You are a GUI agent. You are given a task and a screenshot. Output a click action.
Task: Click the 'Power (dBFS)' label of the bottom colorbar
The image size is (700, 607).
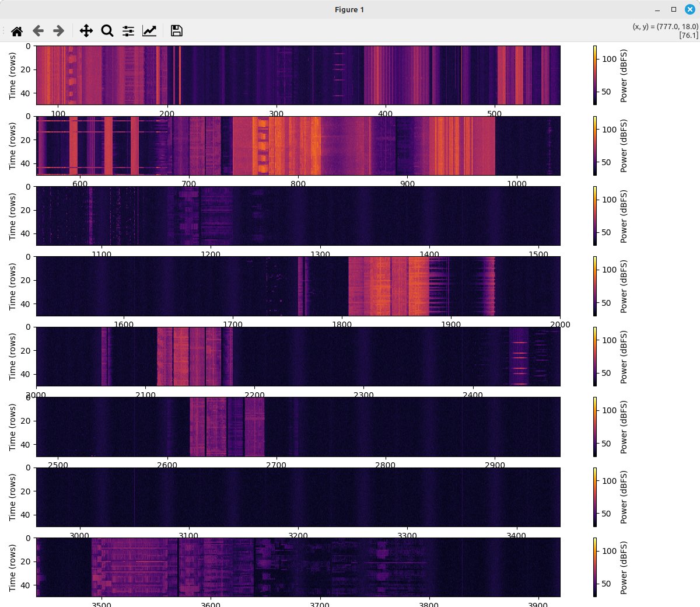624,567
